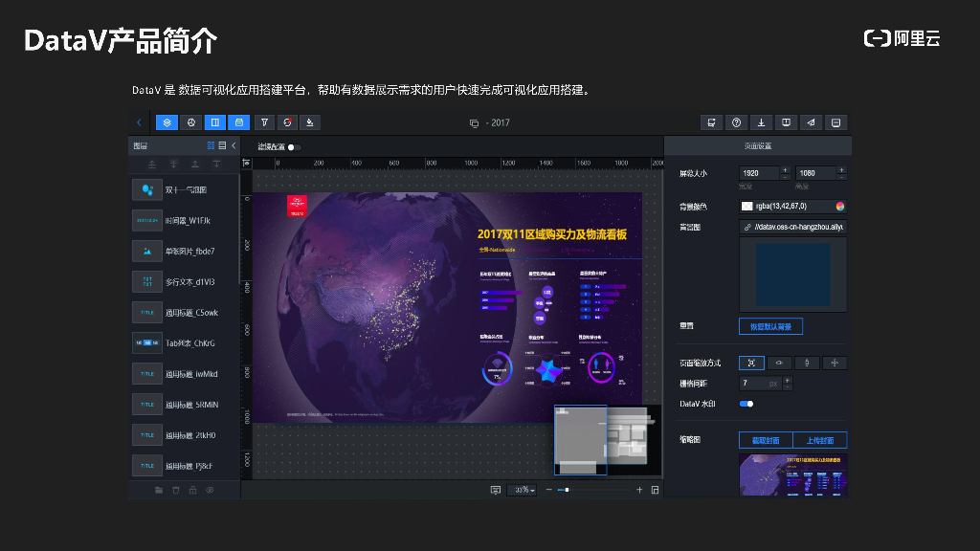This screenshot has width=980, height=551.
Task: Toggle the DataV watermark switch
Action: click(x=746, y=404)
